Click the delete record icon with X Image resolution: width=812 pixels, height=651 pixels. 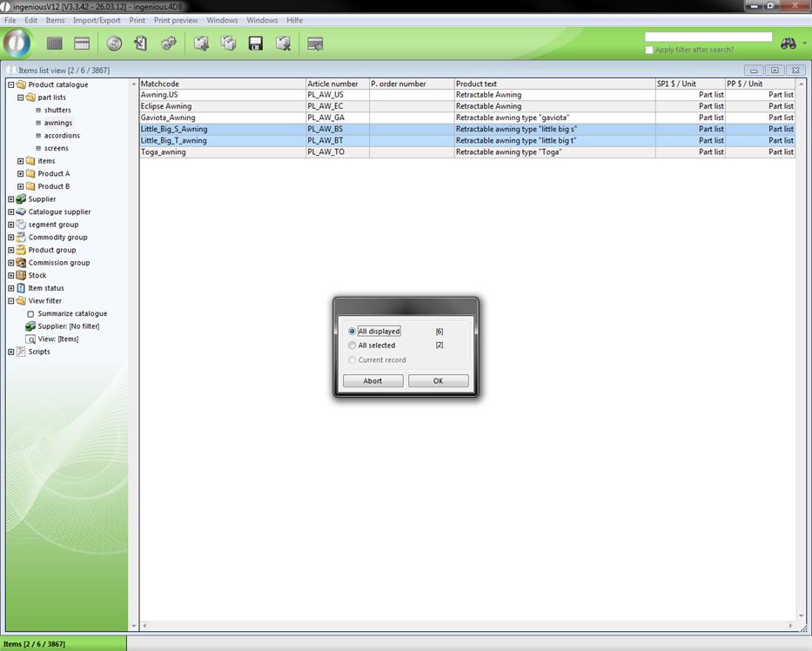pyautogui.click(x=283, y=44)
